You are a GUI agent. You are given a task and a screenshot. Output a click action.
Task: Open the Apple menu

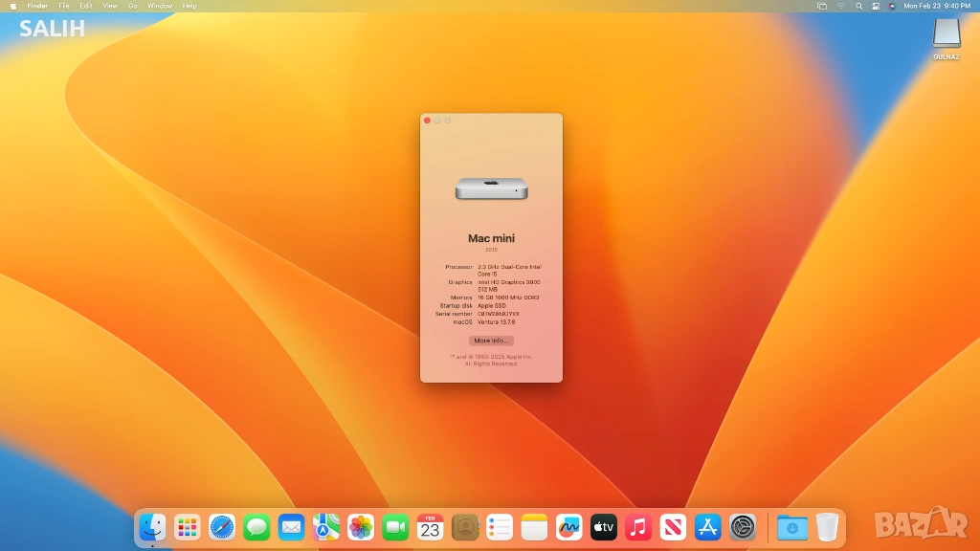pos(13,6)
